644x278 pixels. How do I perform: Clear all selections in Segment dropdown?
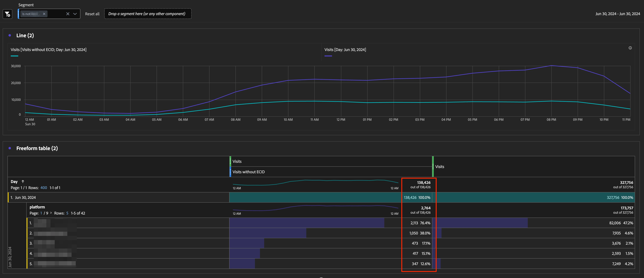68,14
